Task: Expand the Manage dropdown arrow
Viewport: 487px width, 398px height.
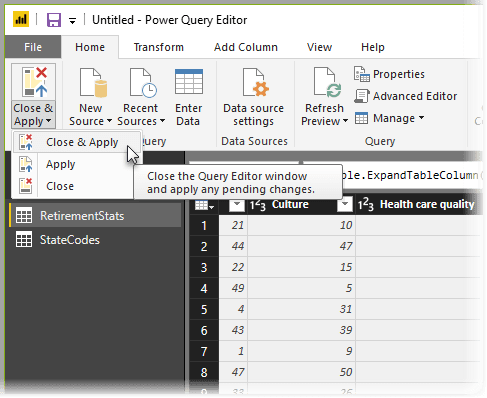Action: [421, 118]
